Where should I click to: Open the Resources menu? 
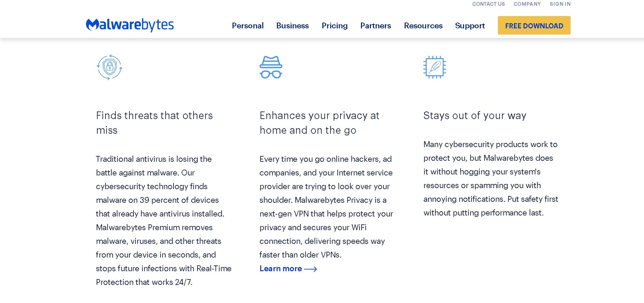click(x=423, y=26)
